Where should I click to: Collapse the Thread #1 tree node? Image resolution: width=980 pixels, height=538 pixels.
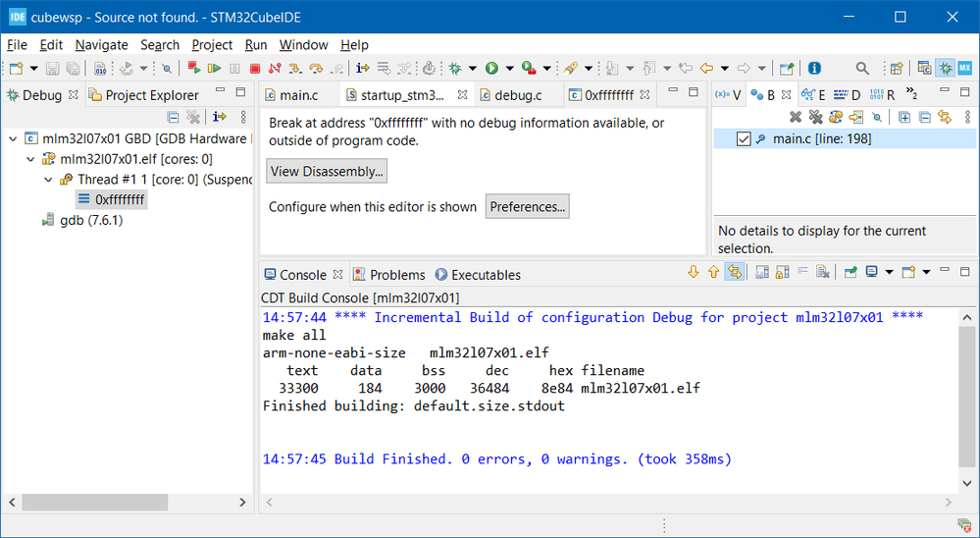click(48, 180)
